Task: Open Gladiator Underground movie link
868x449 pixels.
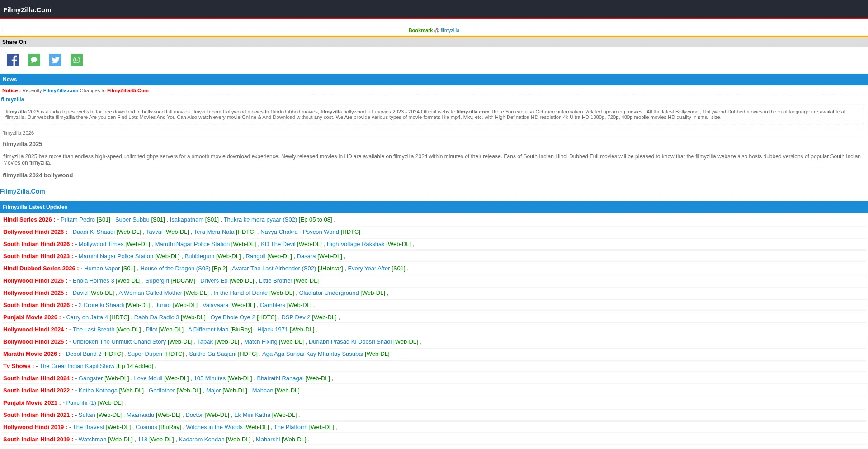Action: 329,293
